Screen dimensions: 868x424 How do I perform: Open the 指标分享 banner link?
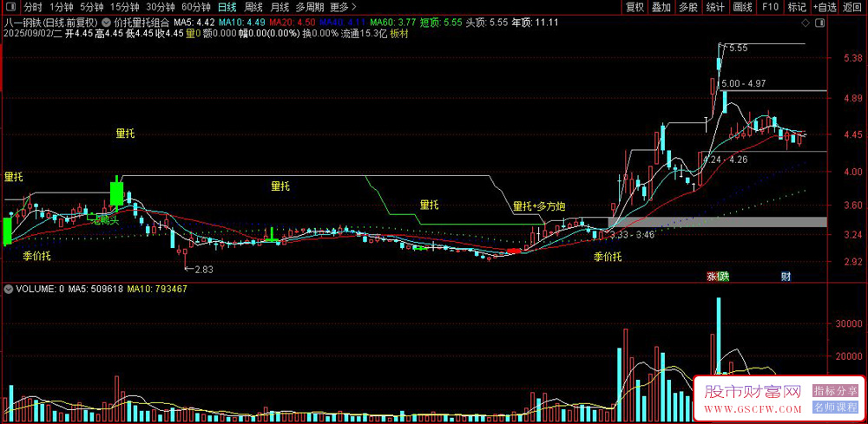coord(835,391)
